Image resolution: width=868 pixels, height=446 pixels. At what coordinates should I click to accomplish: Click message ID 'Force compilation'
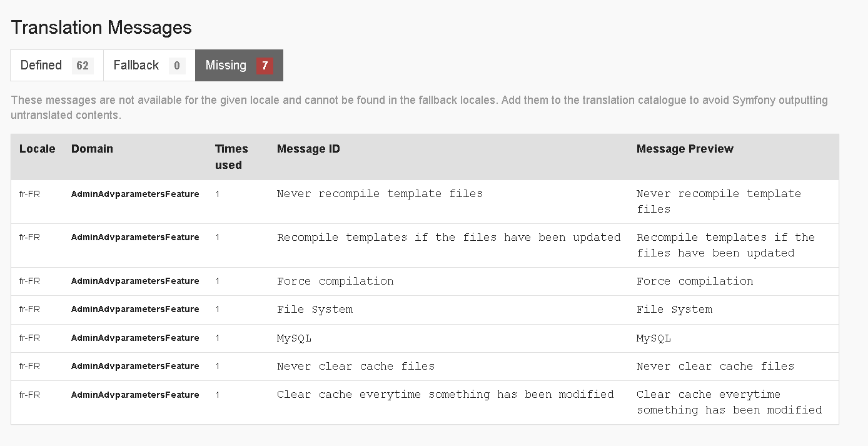click(x=335, y=281)
